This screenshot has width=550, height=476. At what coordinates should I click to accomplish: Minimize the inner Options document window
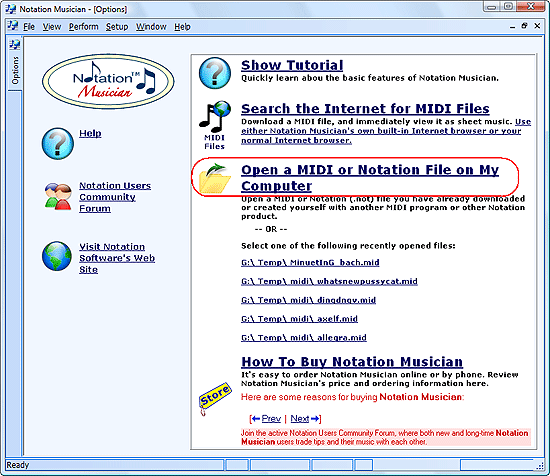click(x=513, y=26)
